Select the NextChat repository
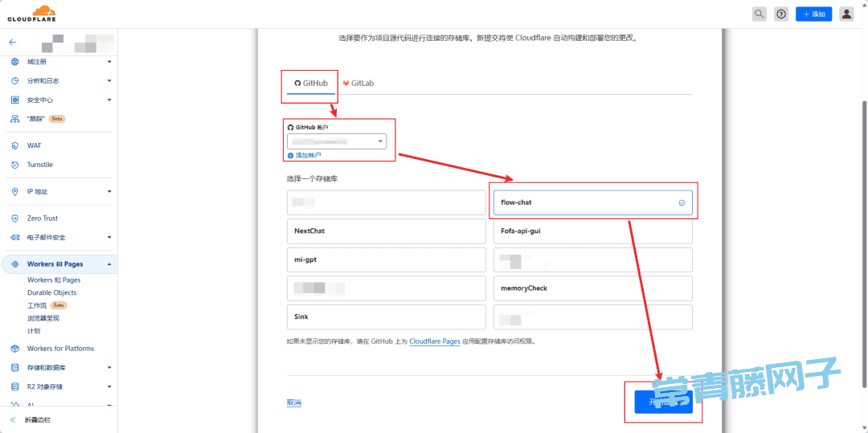The height and width of the screenshot is (433, 868). coord(387,231)
